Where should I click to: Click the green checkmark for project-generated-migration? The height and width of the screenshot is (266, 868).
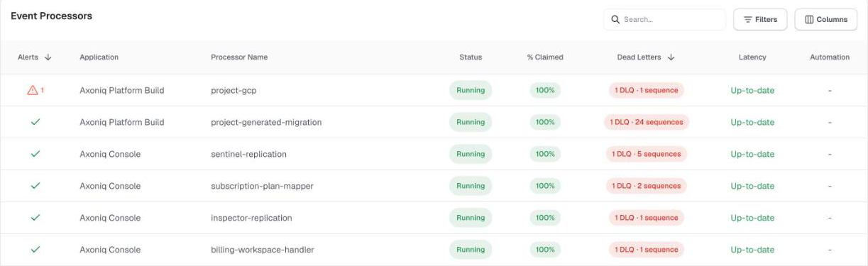[35, 122]
